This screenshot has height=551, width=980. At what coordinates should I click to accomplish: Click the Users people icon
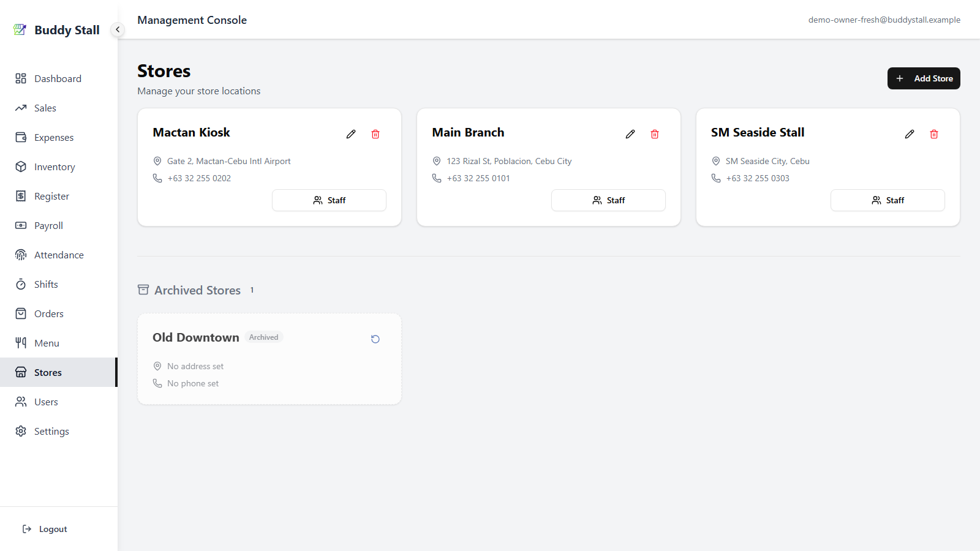21,402
